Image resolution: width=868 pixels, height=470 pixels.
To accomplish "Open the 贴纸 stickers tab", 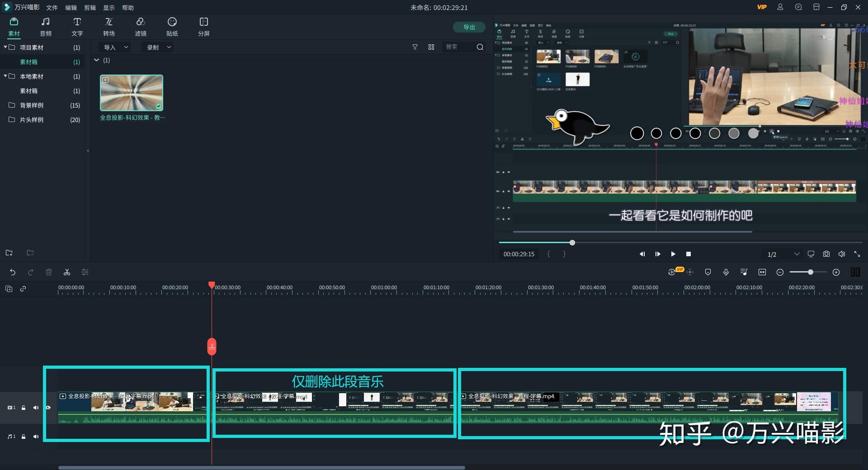I will [x=172, y=27].
